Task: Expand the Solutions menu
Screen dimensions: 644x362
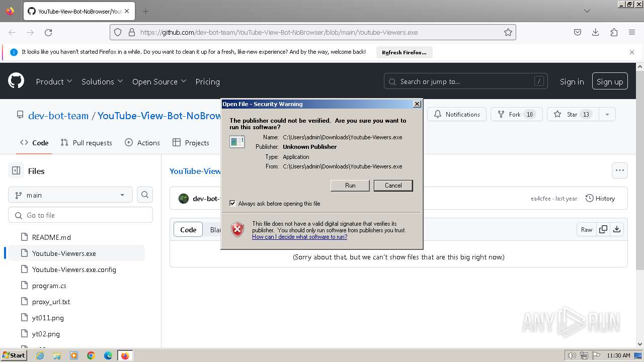Action: [x=102, y=81]
